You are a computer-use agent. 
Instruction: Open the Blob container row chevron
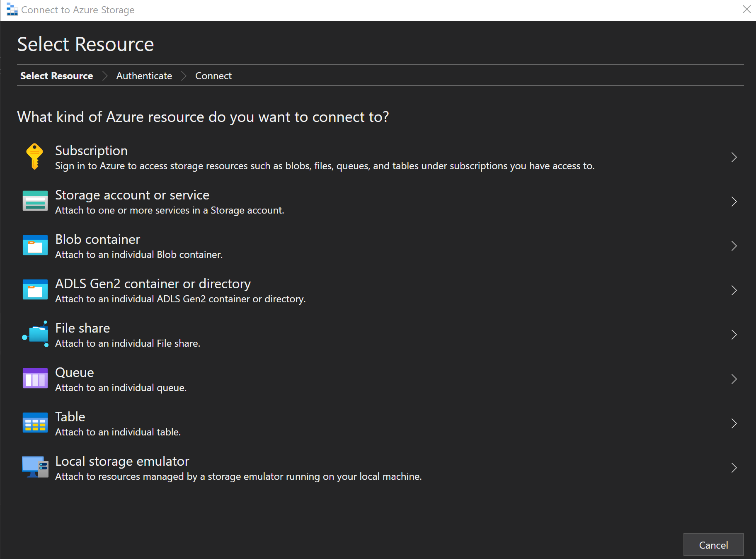click(x=734, y=246)
